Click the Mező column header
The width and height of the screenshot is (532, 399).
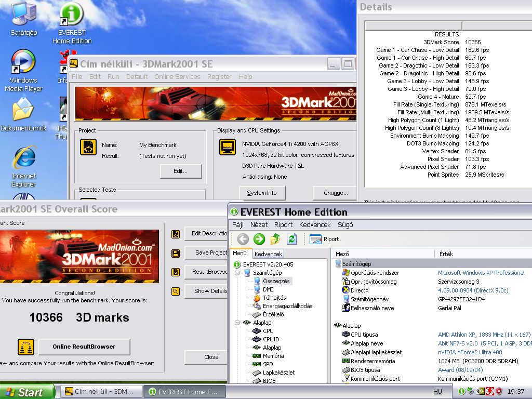click(x=383, y=254)
